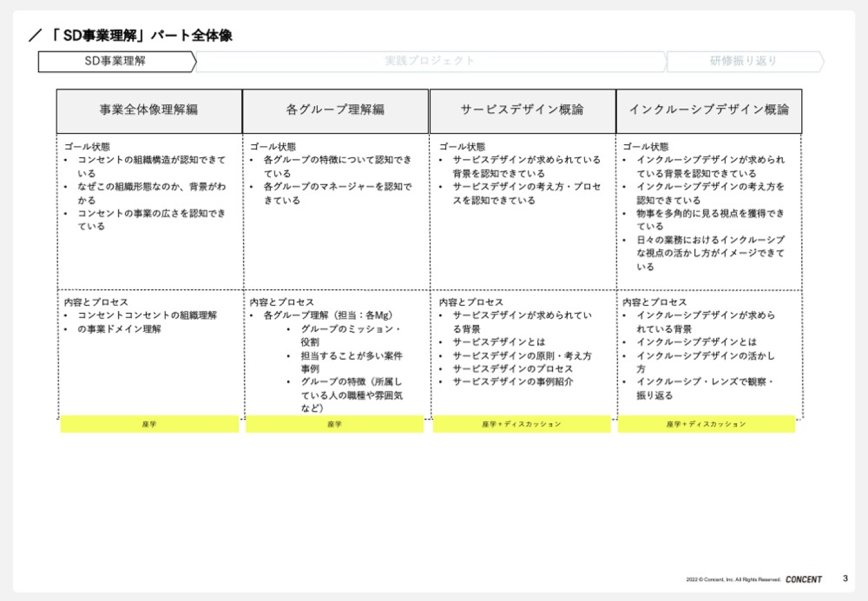
Task: Click 内容とプロセス label in サービスデザイン概論 column
Action: click(x=471, y=302)
